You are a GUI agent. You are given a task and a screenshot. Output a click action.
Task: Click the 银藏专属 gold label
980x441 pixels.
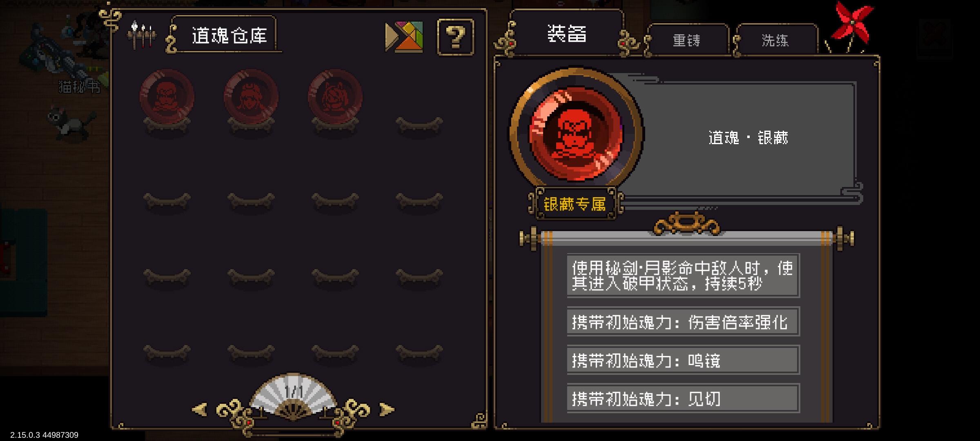pos(575,203)
